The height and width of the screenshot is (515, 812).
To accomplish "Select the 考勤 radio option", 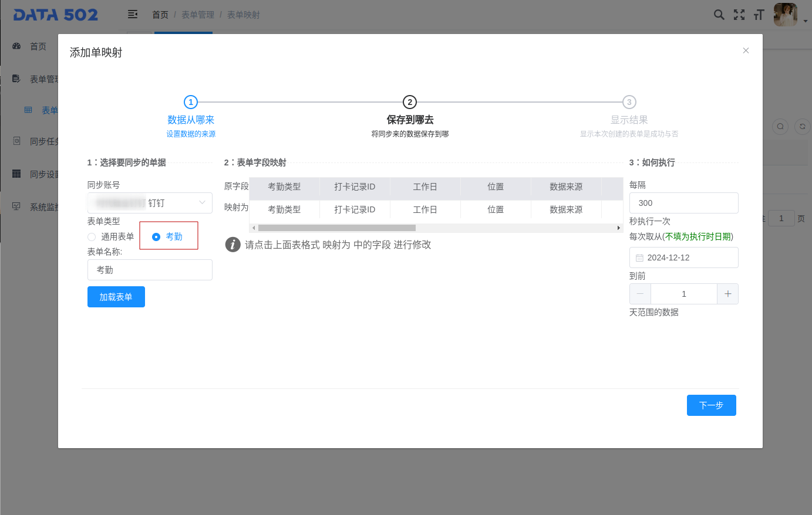I will click(156, 237).
